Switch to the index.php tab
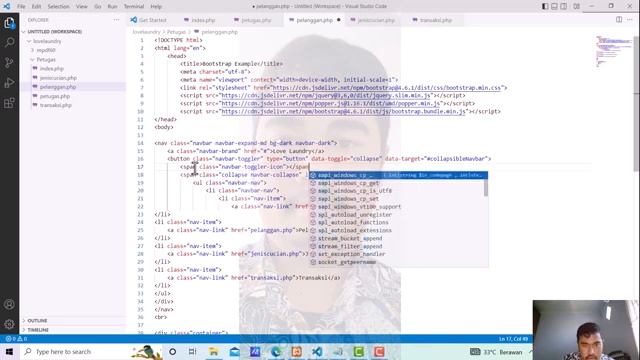The height and width of the screenshot is (360, 640). pos(202,20)
